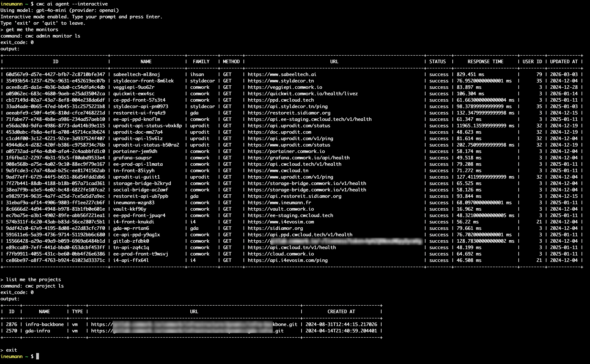Click the USER ID column header
Image resolution: width=590 pixels, height=364 pixels.
click(532, 62)
